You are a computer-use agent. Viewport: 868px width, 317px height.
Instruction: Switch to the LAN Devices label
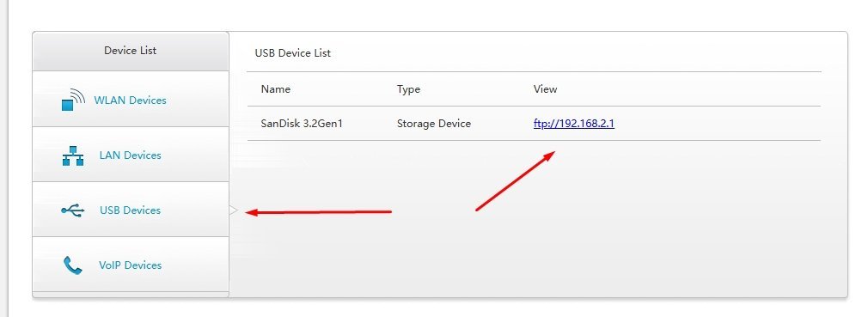(130, 155)
